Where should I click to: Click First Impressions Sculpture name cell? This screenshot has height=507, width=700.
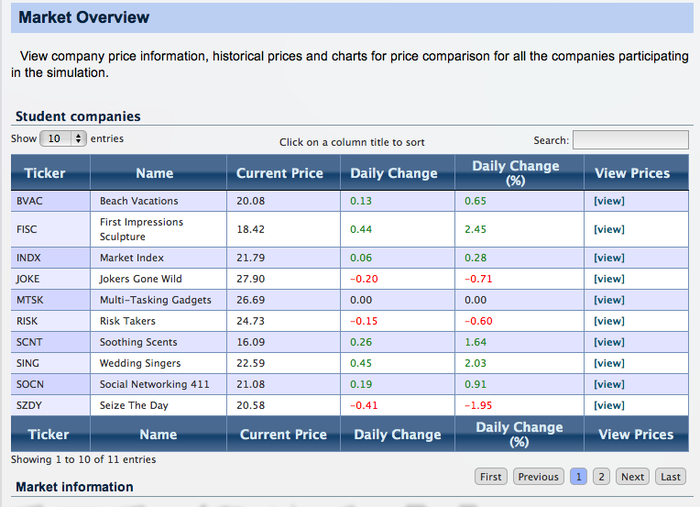[158, 229]
